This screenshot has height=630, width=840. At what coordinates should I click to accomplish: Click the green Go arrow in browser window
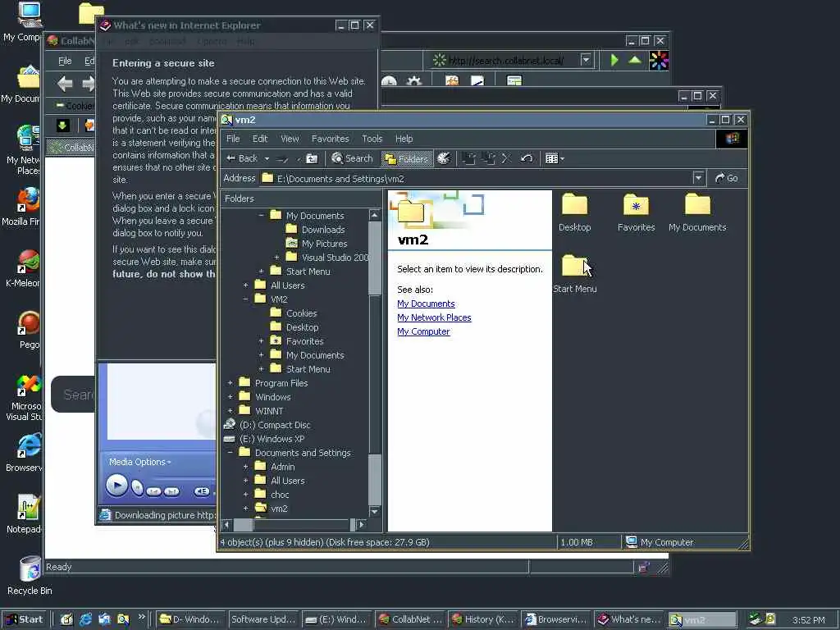(x=614, y=60)
